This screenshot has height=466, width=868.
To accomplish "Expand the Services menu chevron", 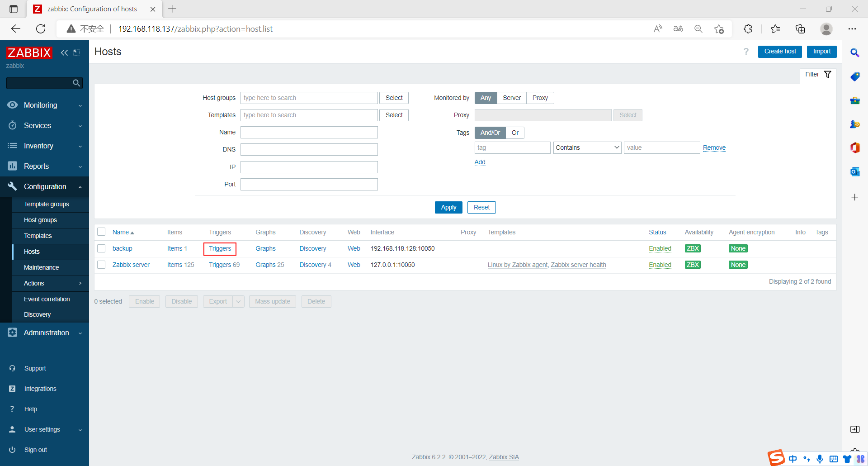I will coord(80,126).
